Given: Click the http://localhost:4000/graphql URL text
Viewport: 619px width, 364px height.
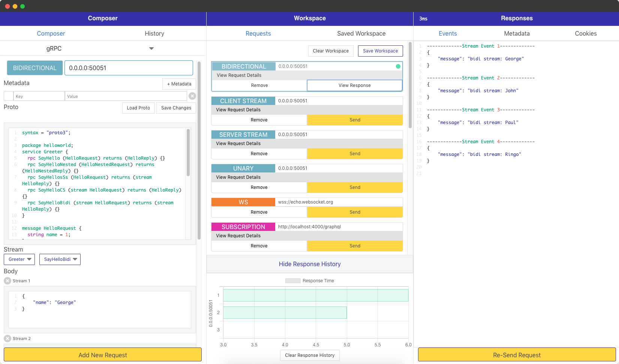Looking at the screenshot, I should (x=309, y=227).
